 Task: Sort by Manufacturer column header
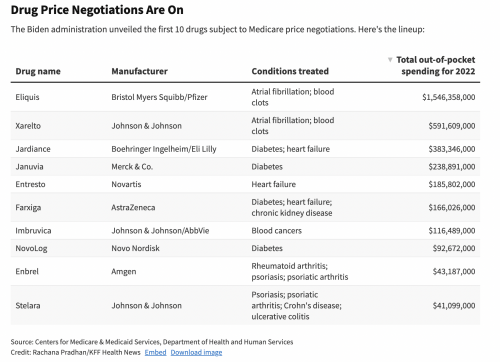click(x=139, y=71)
